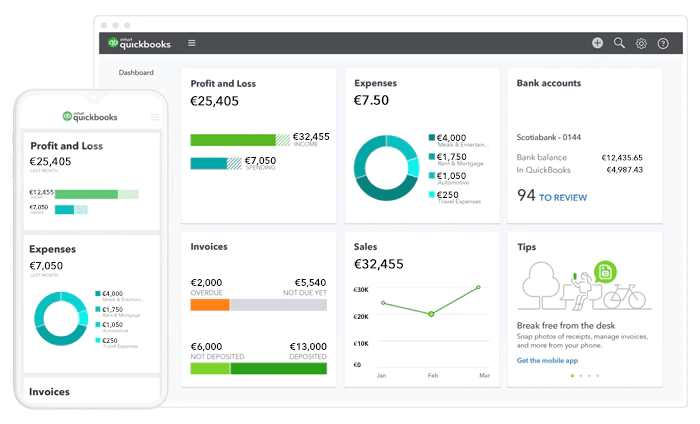Click the €12,435.65 bank balance value
This screenshot has width=700, height=424.
point(622,158)
